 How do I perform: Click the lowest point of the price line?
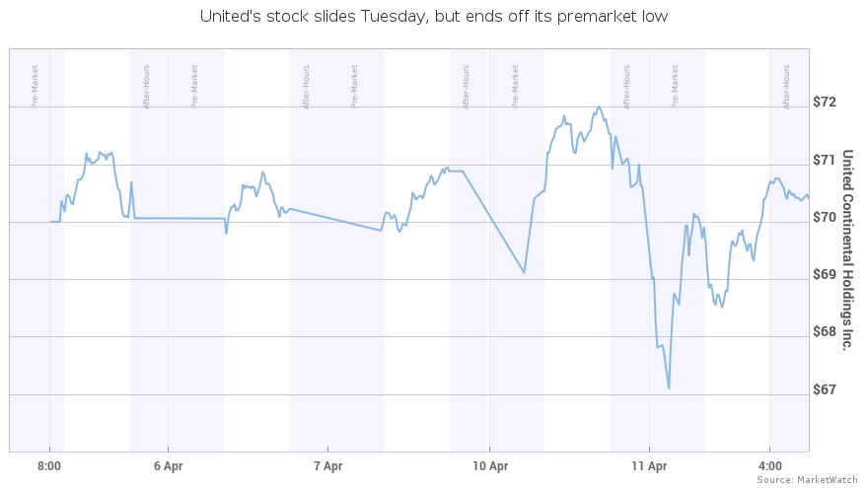(669, 387)
